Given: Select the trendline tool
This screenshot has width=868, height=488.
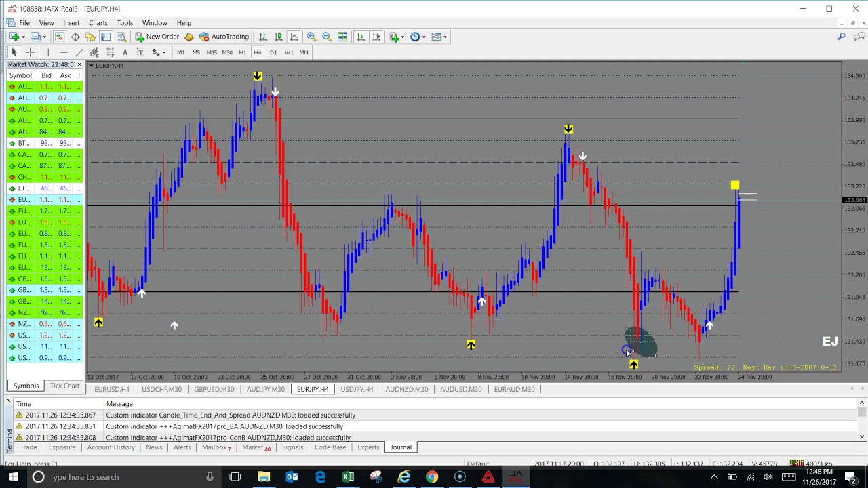Looking at the screenshot, I should [x=79, y=52].
